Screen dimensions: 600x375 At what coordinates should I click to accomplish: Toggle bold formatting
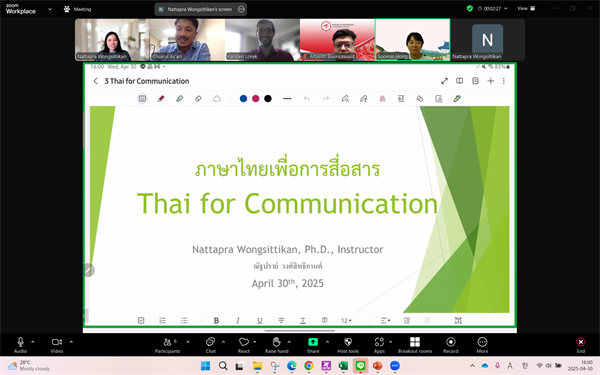[216, 320]
